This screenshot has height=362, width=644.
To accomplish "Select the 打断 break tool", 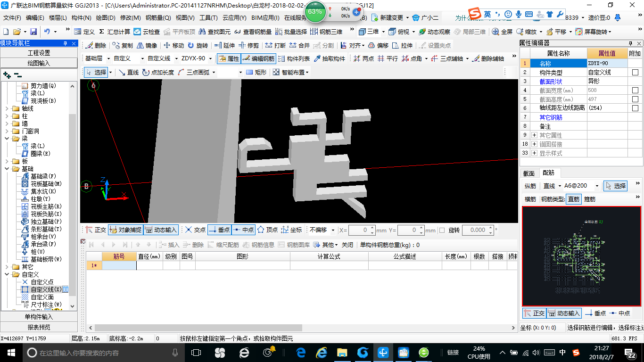I will pos(275,46).
